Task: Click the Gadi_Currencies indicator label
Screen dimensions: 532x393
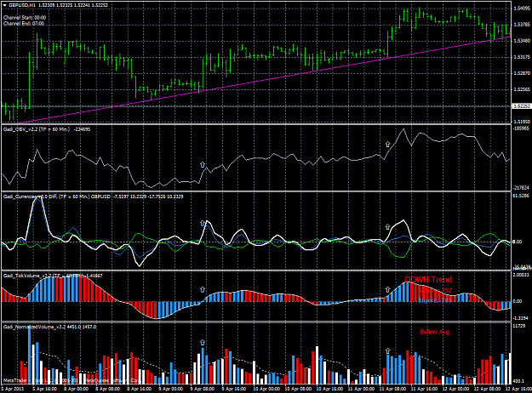Action: point(93,196)
